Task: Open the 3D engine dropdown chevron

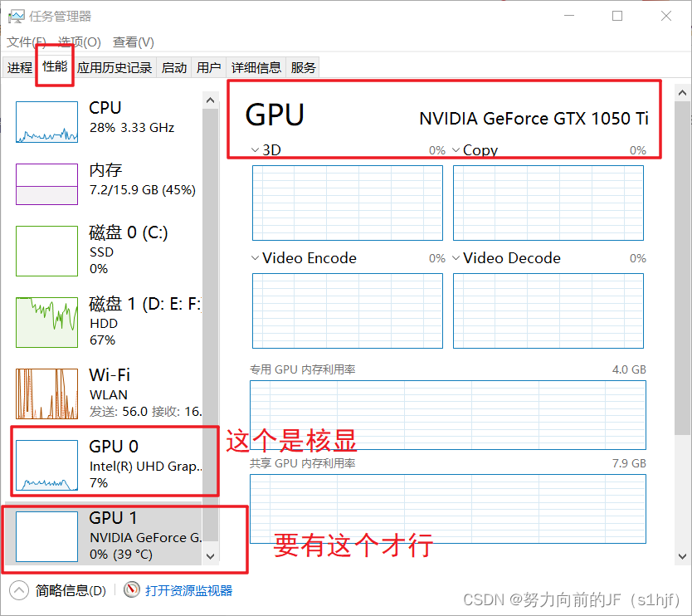Action: (255, 150)
